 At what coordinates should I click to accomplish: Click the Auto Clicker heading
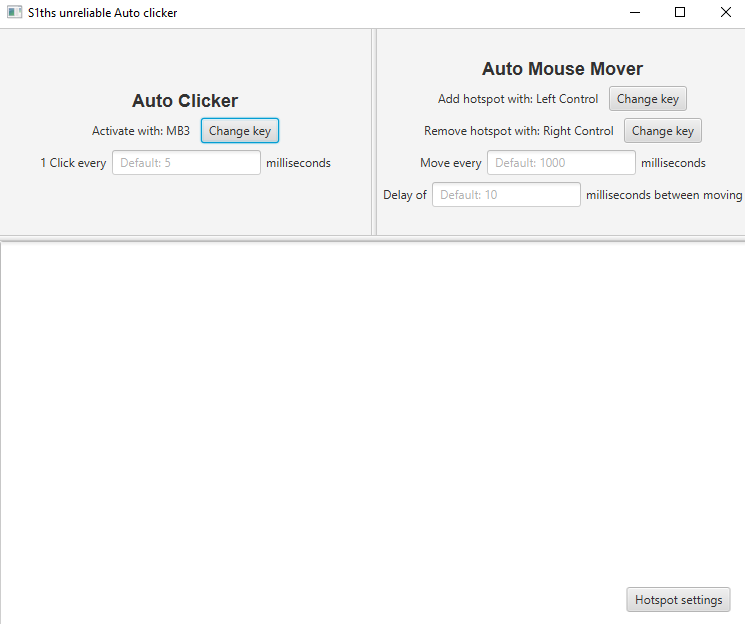click(x=185, y=101)
